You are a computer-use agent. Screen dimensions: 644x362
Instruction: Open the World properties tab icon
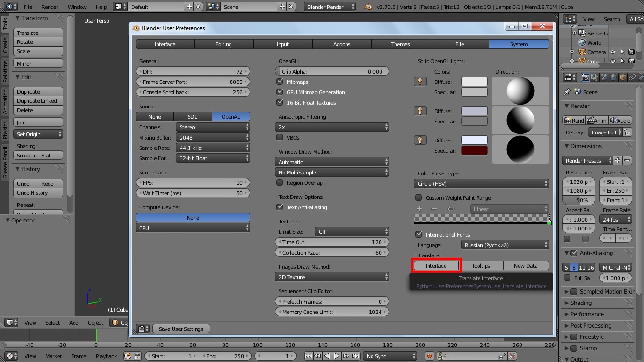click(x=613, y=77)
